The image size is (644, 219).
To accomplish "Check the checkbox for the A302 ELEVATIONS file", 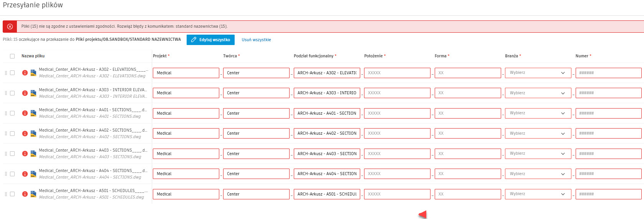I will (x=12, y=73).
